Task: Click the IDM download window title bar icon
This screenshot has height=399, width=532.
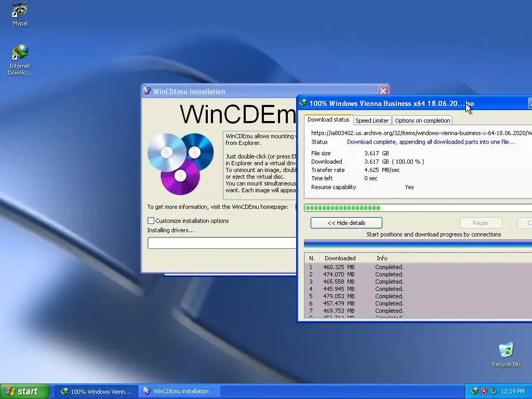Action: 303,103
